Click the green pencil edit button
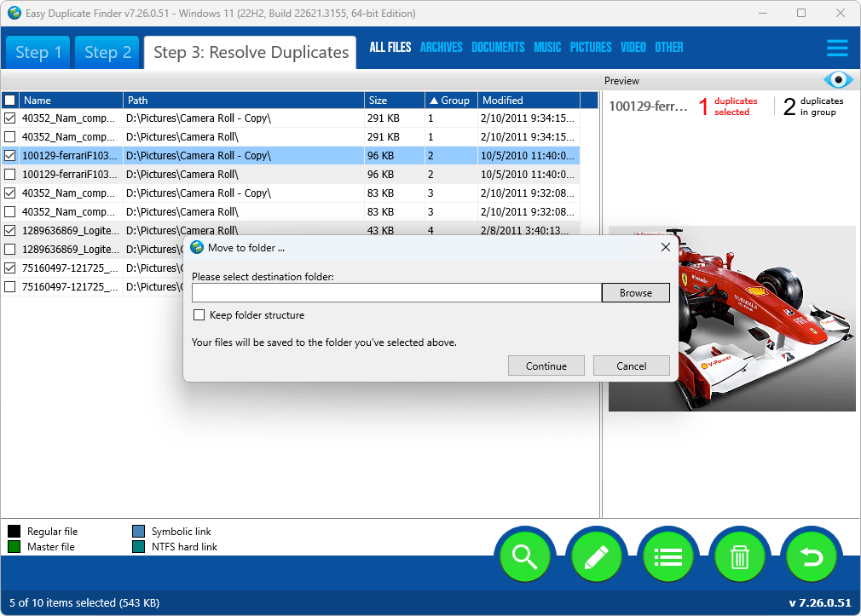The height and width of the screenshot is (616, 861). 597,556
